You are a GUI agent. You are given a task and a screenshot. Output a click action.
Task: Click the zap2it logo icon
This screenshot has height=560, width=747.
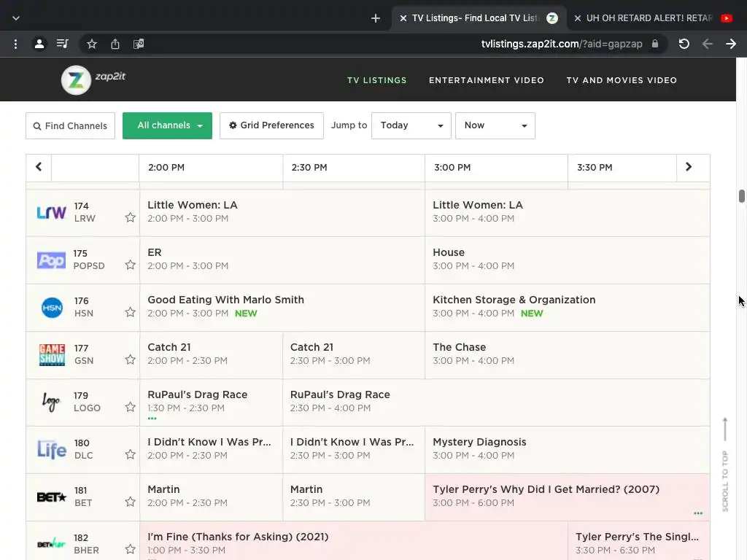76,80
